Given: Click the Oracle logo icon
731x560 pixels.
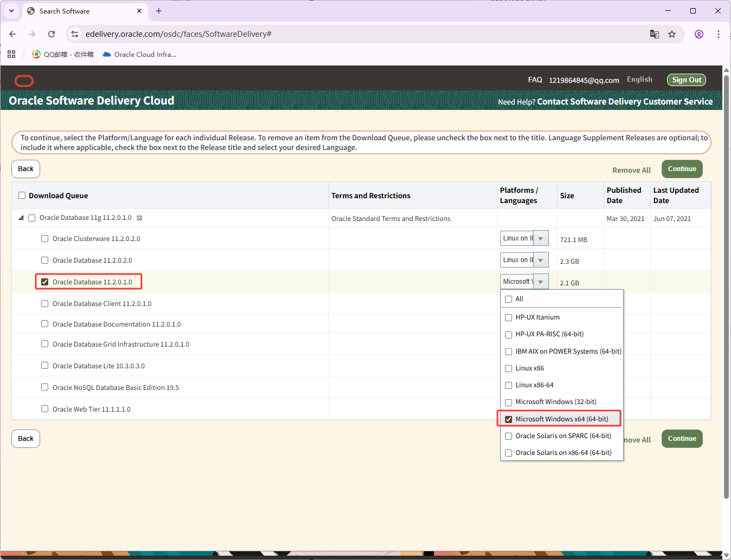Looking at the screenshot, I should 24,81.
